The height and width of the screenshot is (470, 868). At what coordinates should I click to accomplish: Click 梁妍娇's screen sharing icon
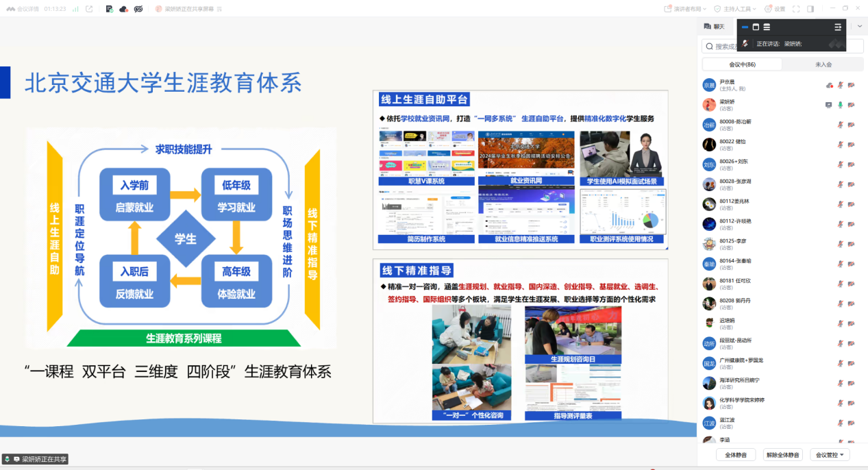[829, 105]
